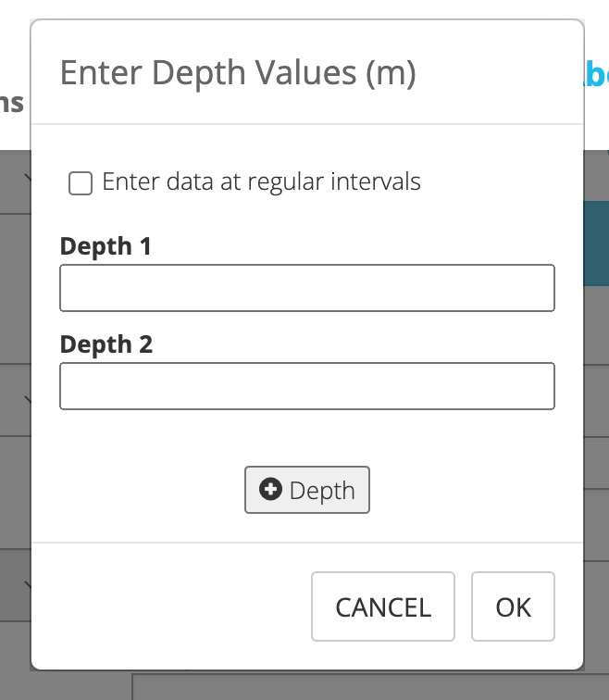Select the first depth value entry box
Image resolution: width=609 pixels, height=700 pixels.
(x=306, y=288)
